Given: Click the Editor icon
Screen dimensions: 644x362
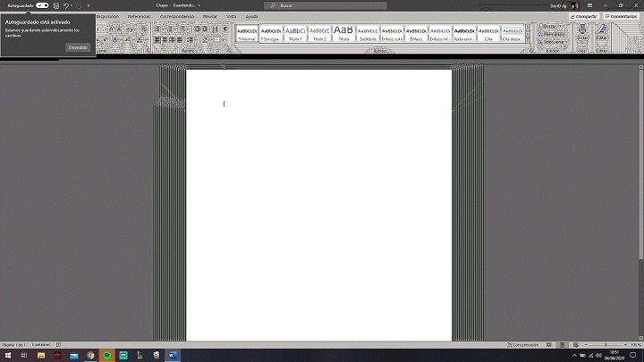Looking at the screenshot, I should click(x=602, y=29).
